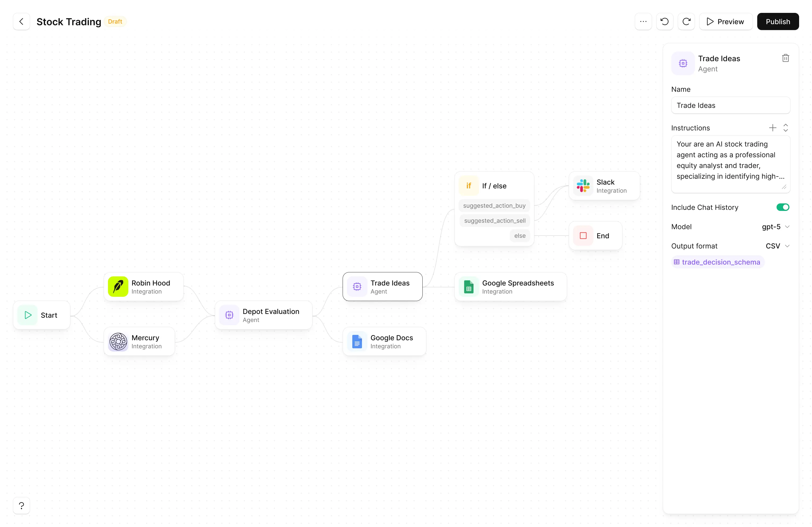Click the Instructions textarea resize handle
Screen dimensions: 812x527
coord(784,187)
